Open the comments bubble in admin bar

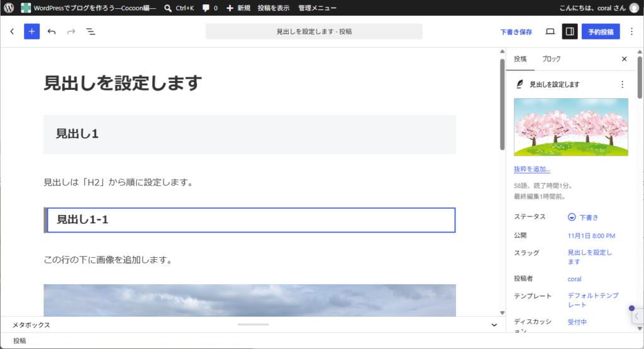(x=210, y=8)
